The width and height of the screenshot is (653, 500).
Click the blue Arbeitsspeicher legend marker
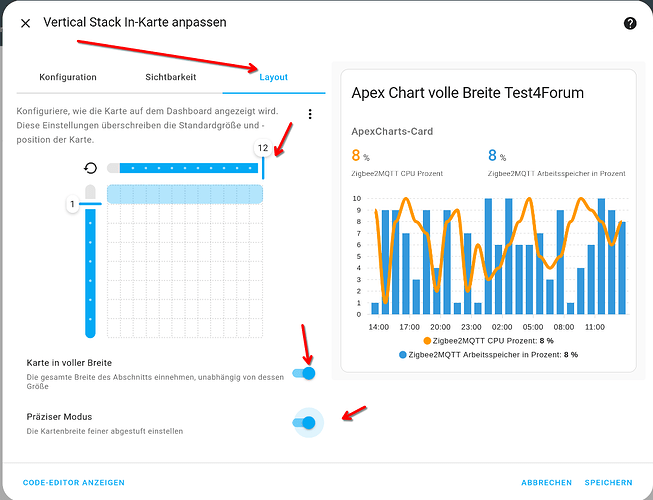(x=403, y=355)
